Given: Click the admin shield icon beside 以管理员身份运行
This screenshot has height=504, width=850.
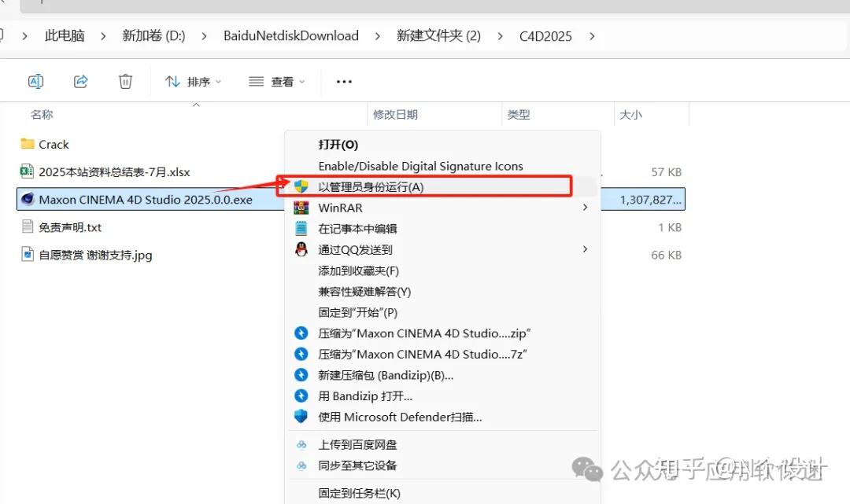Looking at the screenshot, I should [x=301, y=187].
